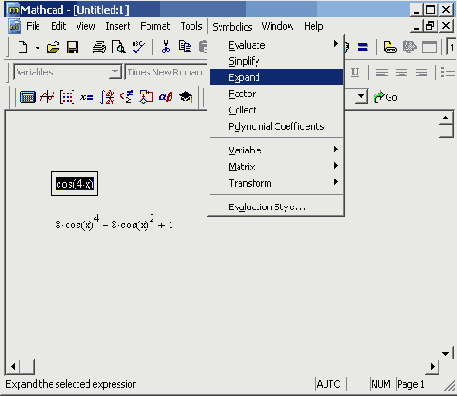The image size is (457, 396).
Task: Align text left
Action: [x=382, y=72]
